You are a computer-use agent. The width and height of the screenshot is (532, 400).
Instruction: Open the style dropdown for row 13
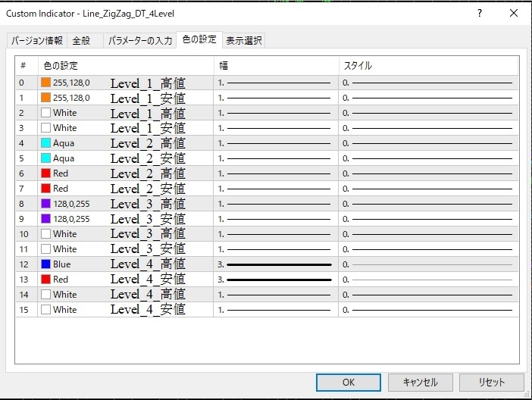coord(428,280)
